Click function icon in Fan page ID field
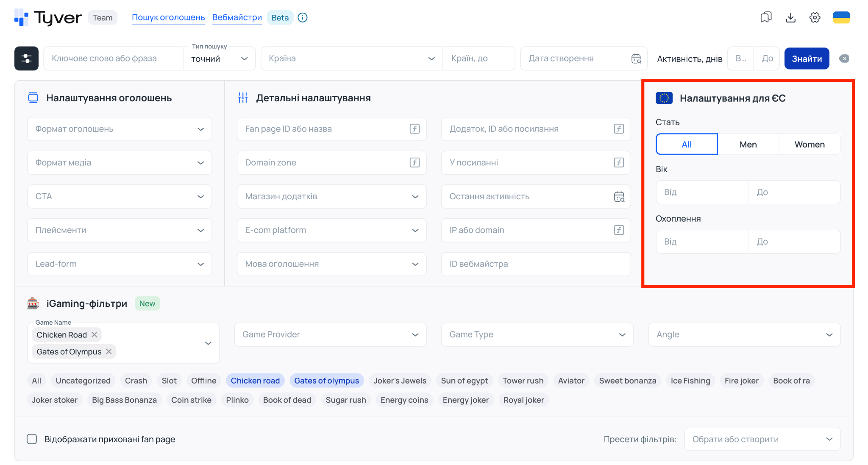868x465 pixels. pyautogui.click(x=415, y=129)
